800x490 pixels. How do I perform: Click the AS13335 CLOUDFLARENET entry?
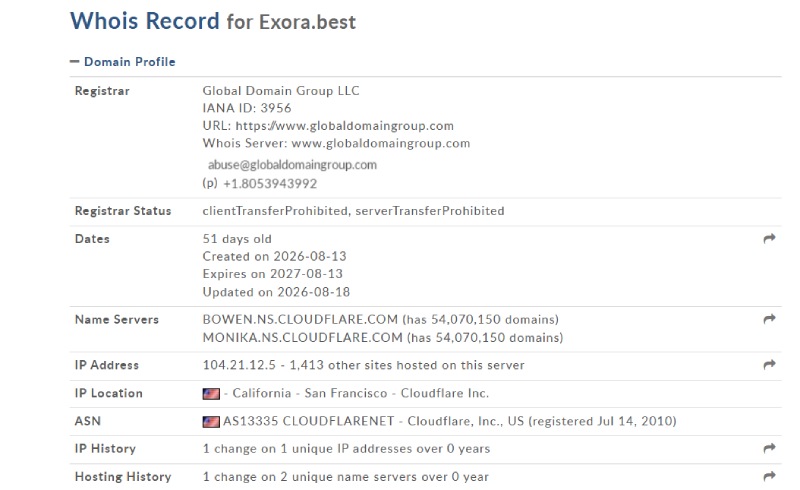[x=308, y=421]
